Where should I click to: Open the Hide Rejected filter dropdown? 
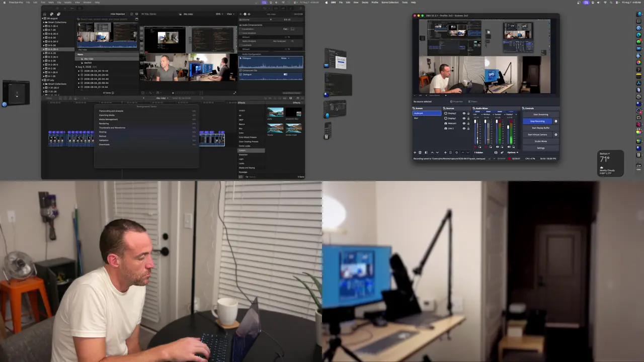click(118, 14)
